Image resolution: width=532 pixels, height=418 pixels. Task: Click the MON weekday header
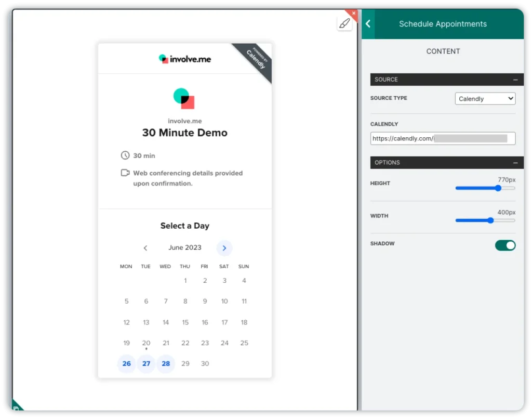(x=126, y=267)
